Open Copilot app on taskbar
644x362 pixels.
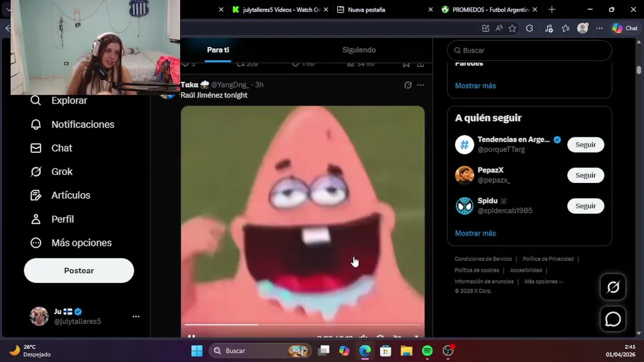[x=344, y=350]
